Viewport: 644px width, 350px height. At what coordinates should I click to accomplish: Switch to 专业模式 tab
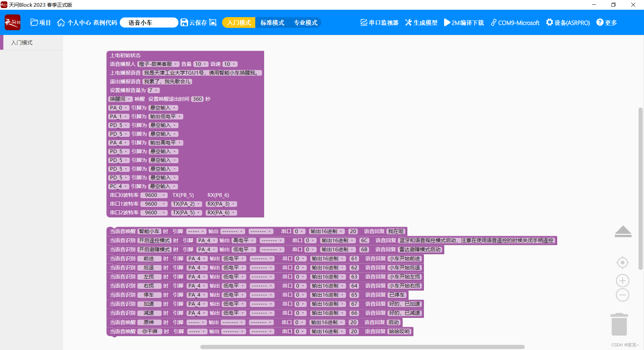click(x=305, y=23)
